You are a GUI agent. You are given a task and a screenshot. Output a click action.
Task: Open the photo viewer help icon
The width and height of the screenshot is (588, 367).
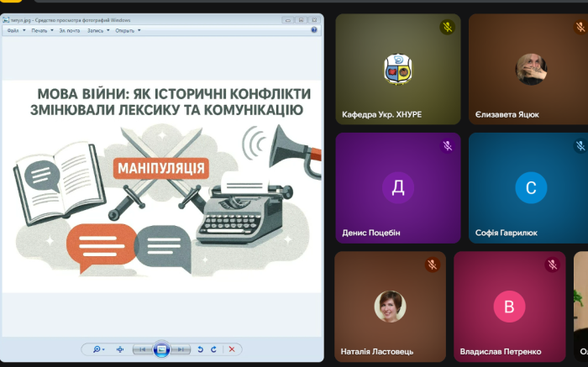tap(314, 29)
